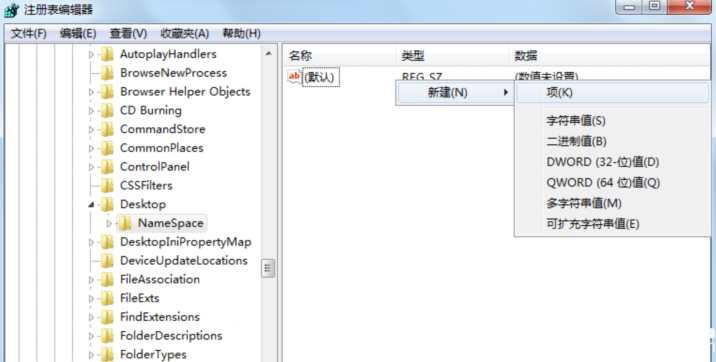Viewport: 716px width, 362px height.
Task: Select the BrowseNewProcess tree label
Action: pyautogui.click(x=174, y=73)
